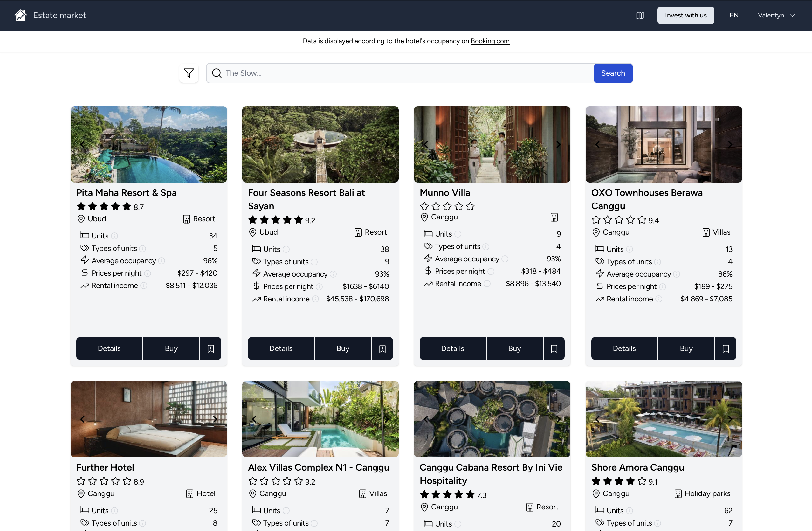
Task: Click the blue Search button
Action: click(613, 73)
